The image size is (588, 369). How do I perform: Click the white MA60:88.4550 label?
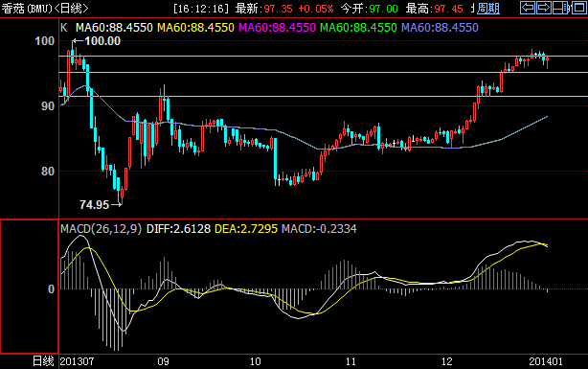click(114, 28)
